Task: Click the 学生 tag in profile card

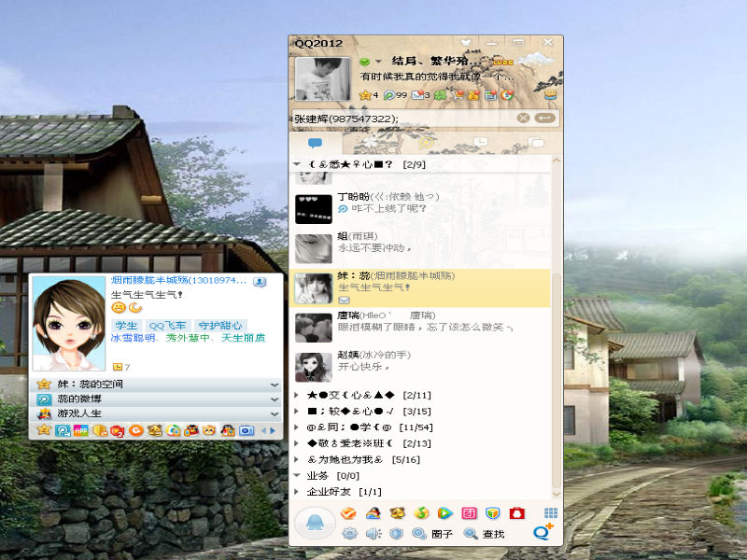Action: 126,326
